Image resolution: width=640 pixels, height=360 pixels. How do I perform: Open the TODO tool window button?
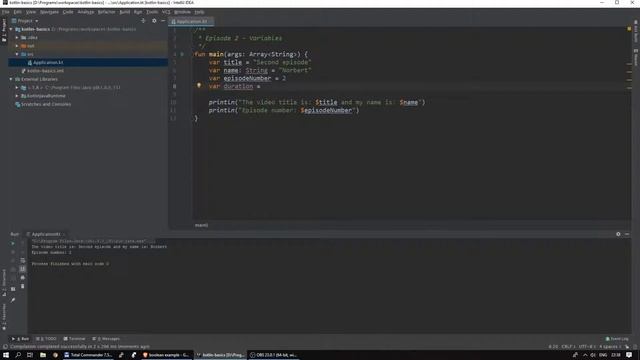[46, 339]
